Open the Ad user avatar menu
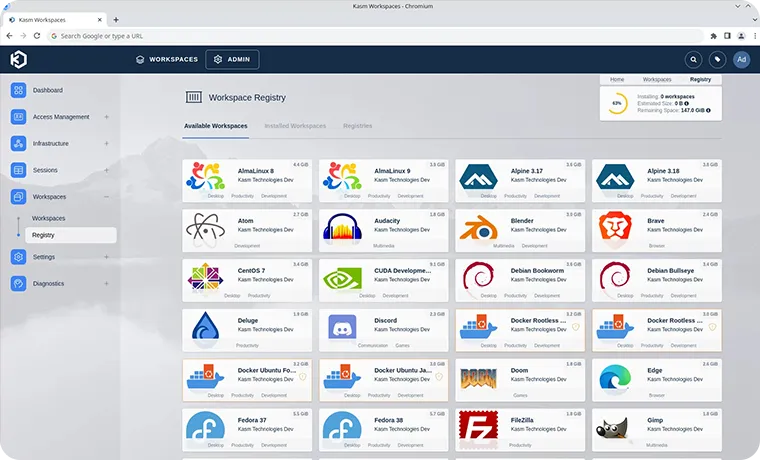The image size is (760, 460). [741, 60]
